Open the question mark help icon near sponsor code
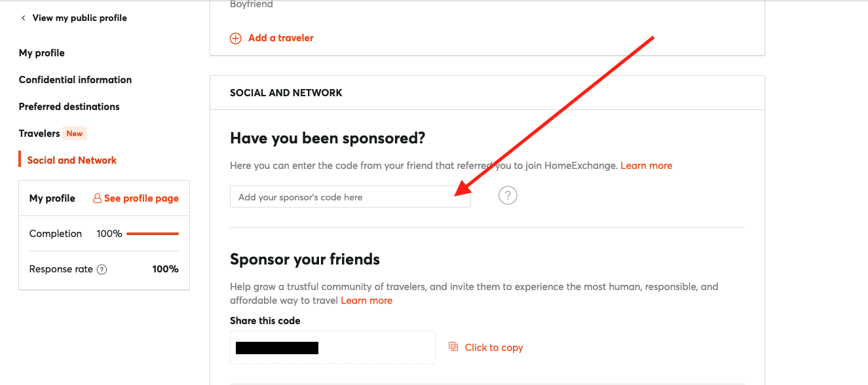The width and height of the screenshot is (868, 385). pos(508,195)
